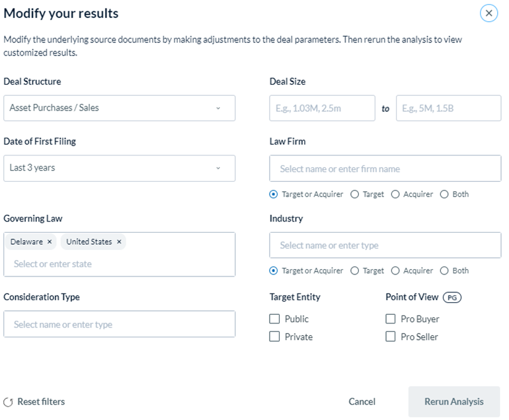Select the Target radio under Law Firm
Image resolution: width=509 pixels, height=420 pixels.
pos(354,194)
